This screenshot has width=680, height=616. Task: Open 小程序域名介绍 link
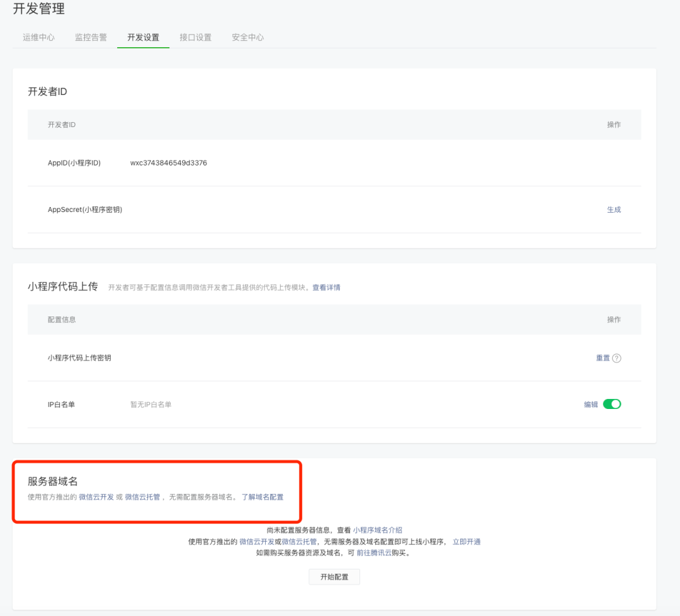click(377, 530)
